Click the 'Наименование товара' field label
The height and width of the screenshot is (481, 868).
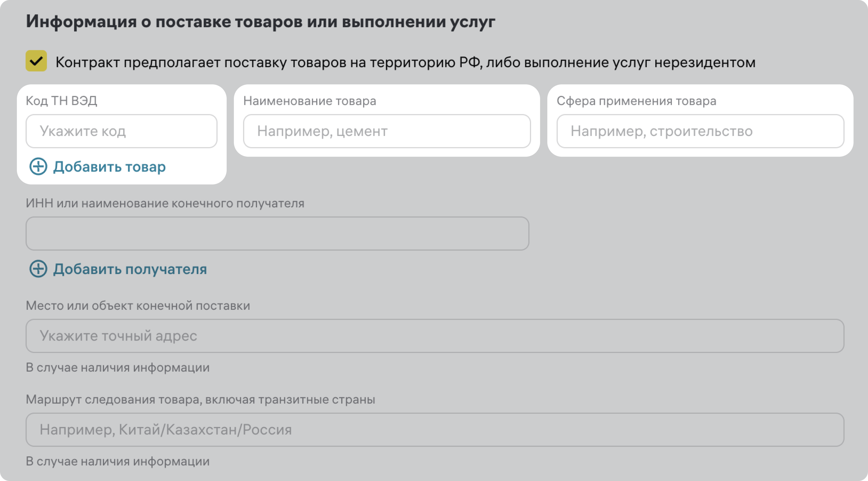click(309, 101)
